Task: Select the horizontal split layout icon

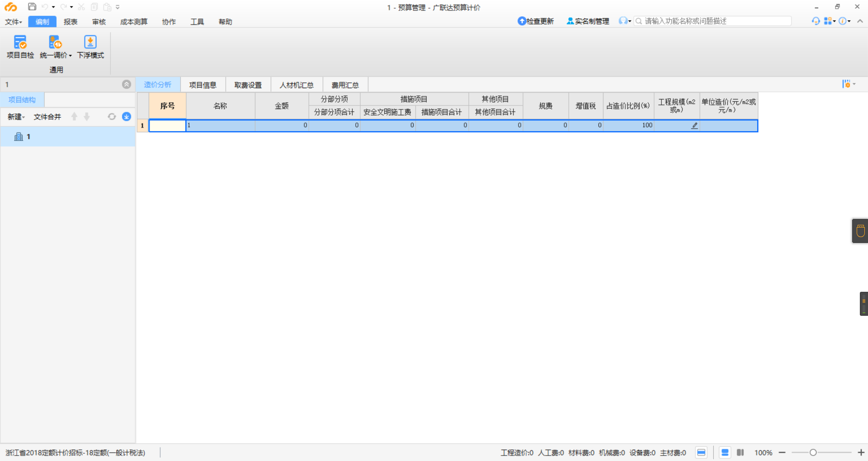Action: [725, 452]
